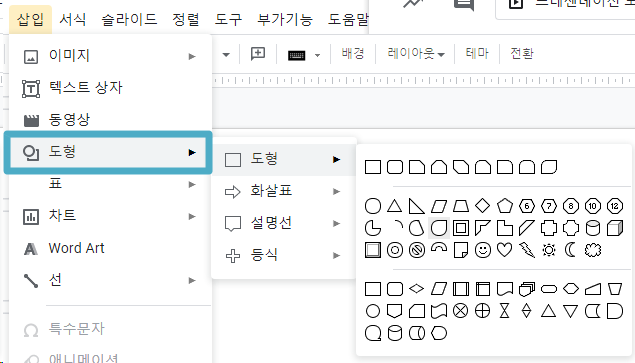Select the cloud shape
This screenshot has width=635, height=363.
point(593,250)
